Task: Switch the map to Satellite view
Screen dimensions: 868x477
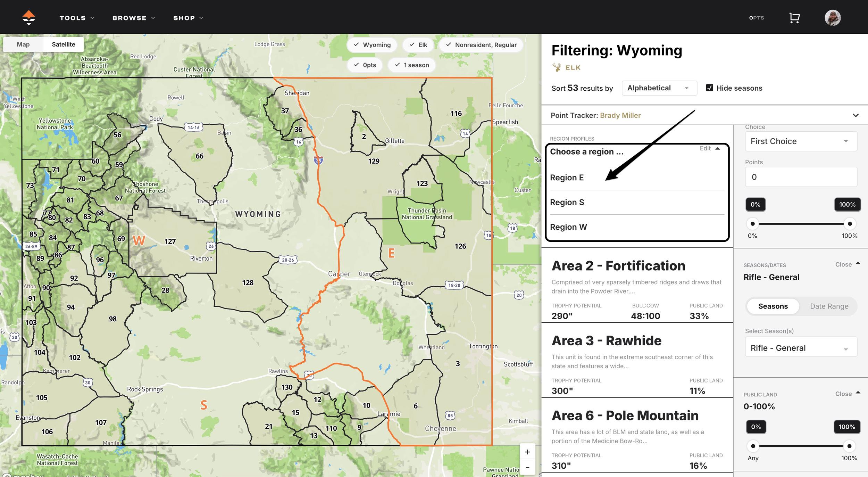Action: (63, 44)
